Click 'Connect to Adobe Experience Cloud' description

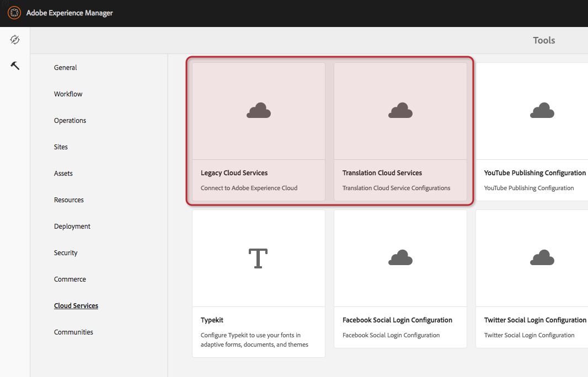pos(249,188)
